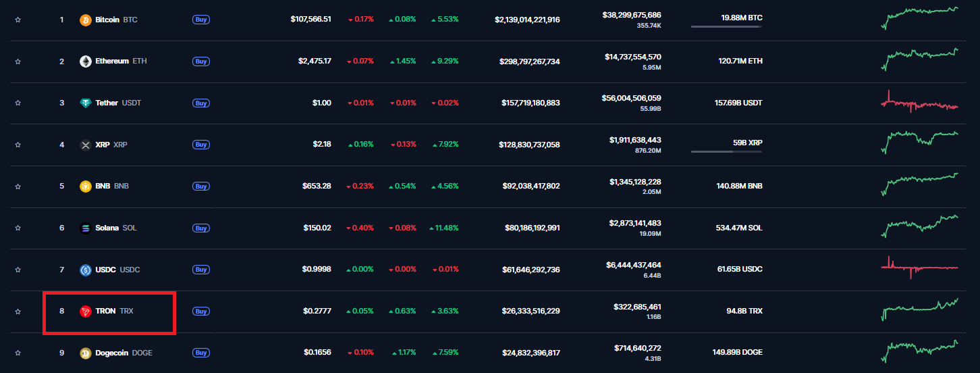Open the Bitcoin 7-day sparkline chart
The height and width of the screenshot is (373, 980).
[x=919, y=18]
